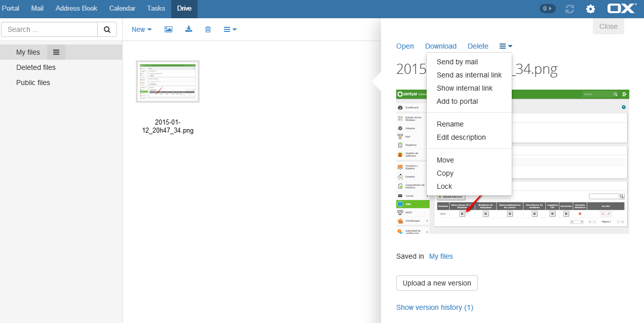Click the refresh arrows icon
The width and height of the screenshot is (644, 323).
pyautogui.click(x=570, y=9)
